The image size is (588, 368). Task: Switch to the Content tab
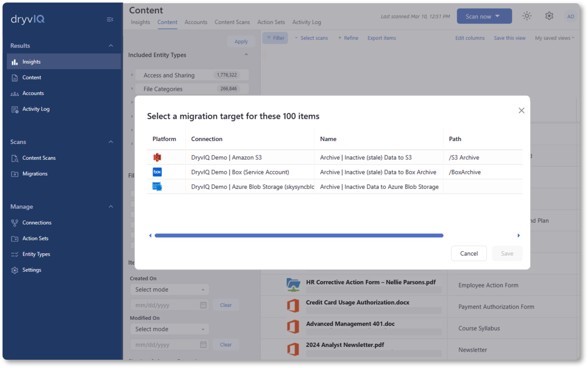tap(167, 22)
